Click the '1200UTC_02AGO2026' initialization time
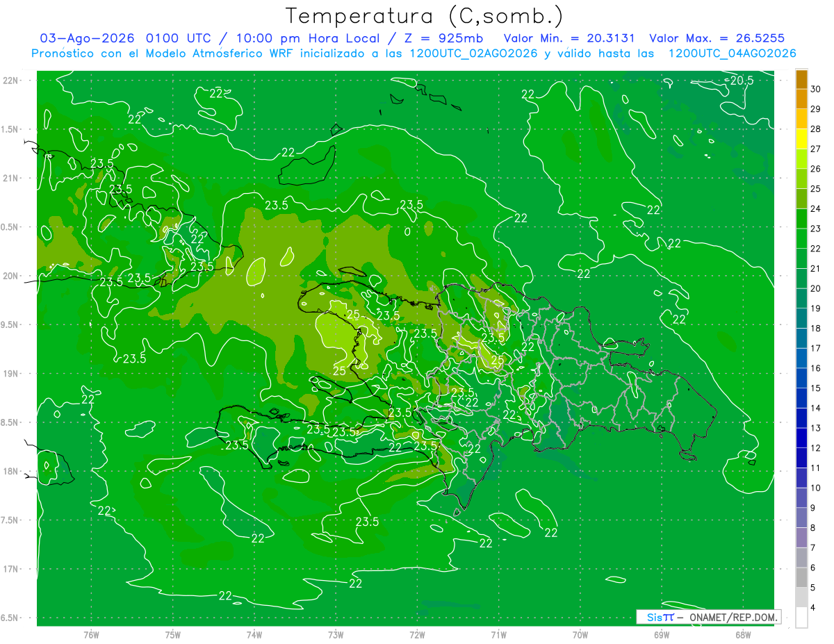834x644 pixels. (x=473, y=53)
